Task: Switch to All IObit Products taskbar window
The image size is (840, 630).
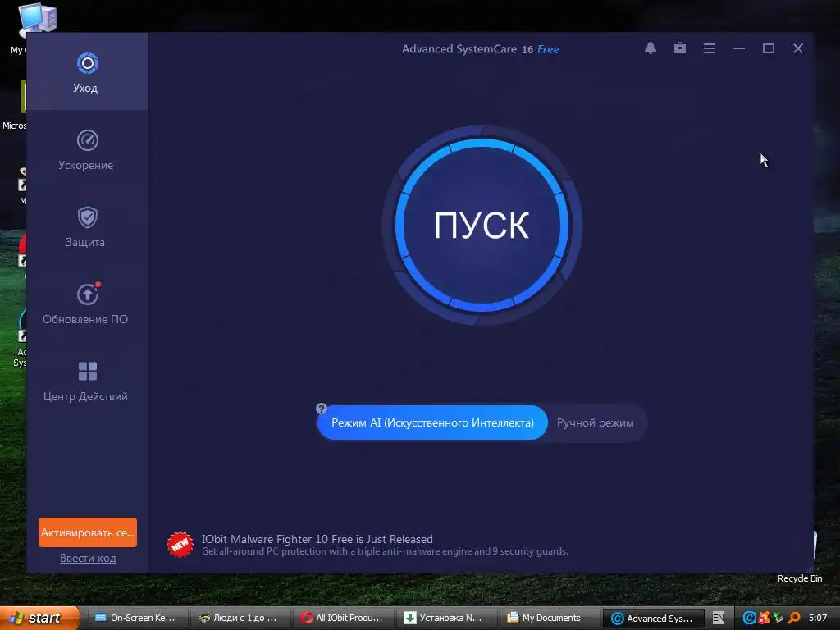Action: tap(344, 619)
